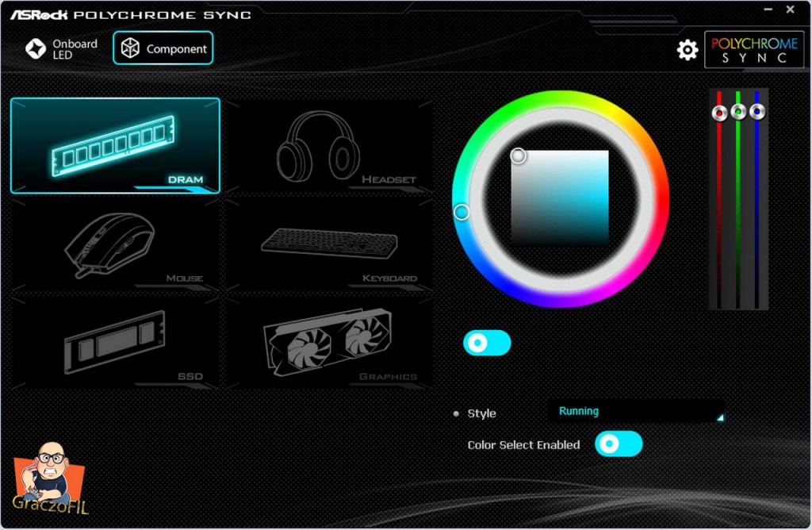Click the blue channel slider handle
Screen dimensions: 812x530
[757, 112]
